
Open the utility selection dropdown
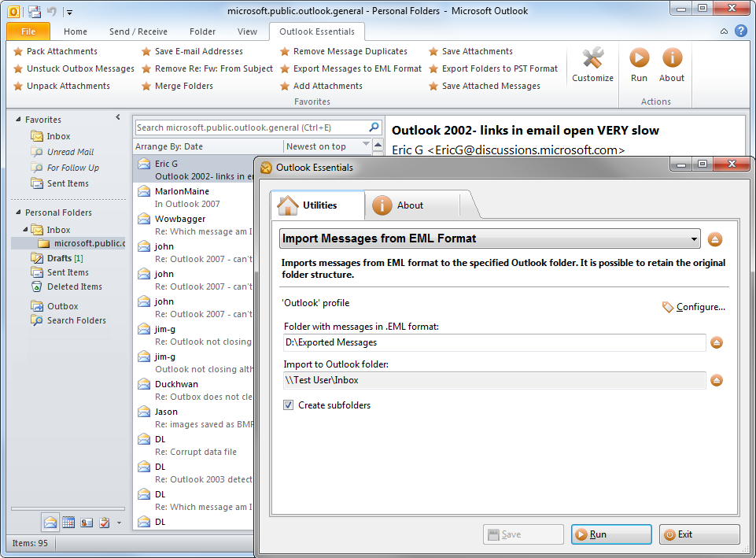click(490, 238)
